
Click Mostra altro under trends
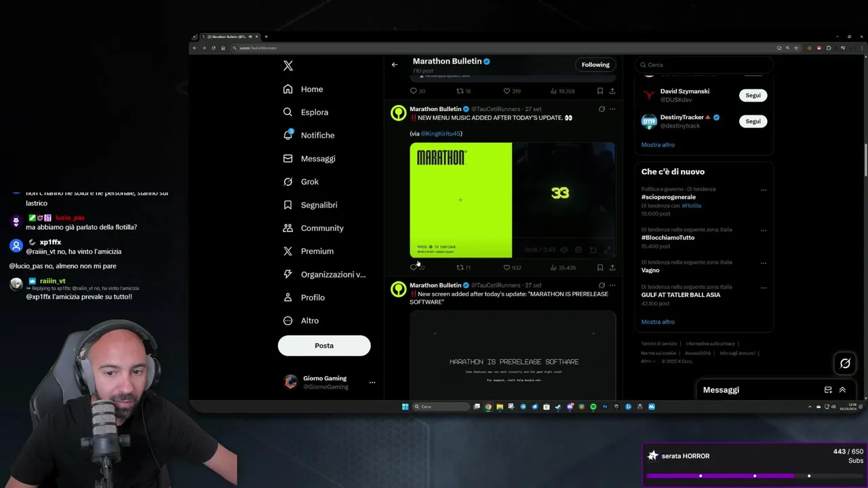click(x=658, y=322)
